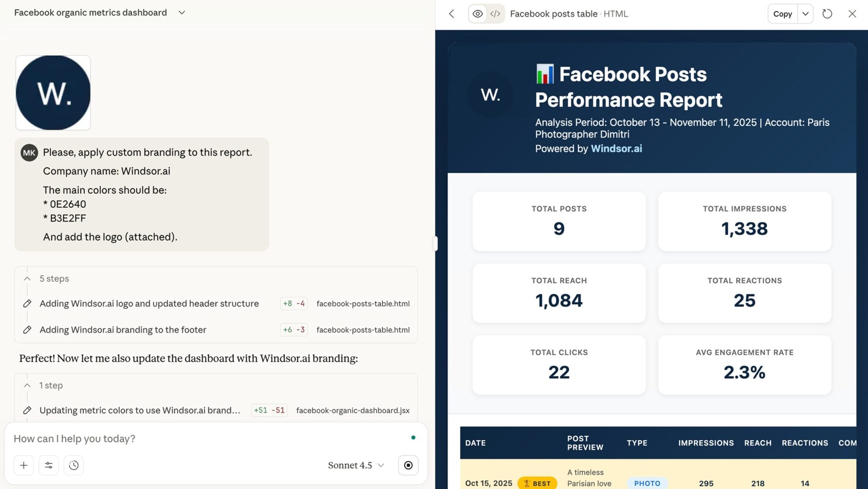The height and width of the screenshot is (489, 868).
Task: Reload the artifact with the refresh icon
Action: click(827, 14)
